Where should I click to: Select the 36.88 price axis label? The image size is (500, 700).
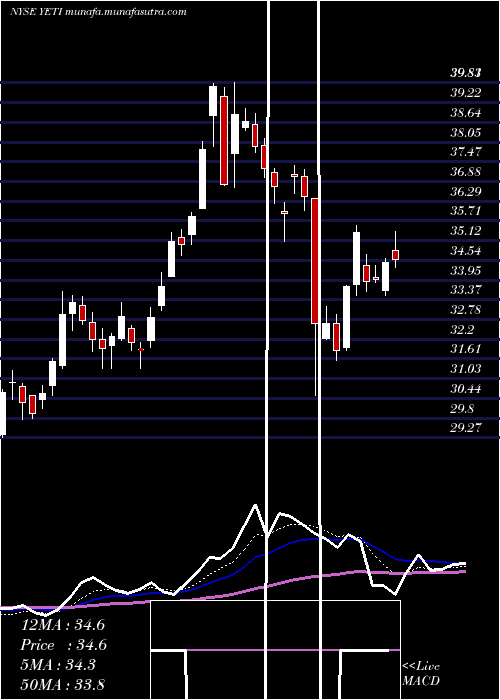coord(465,171)
